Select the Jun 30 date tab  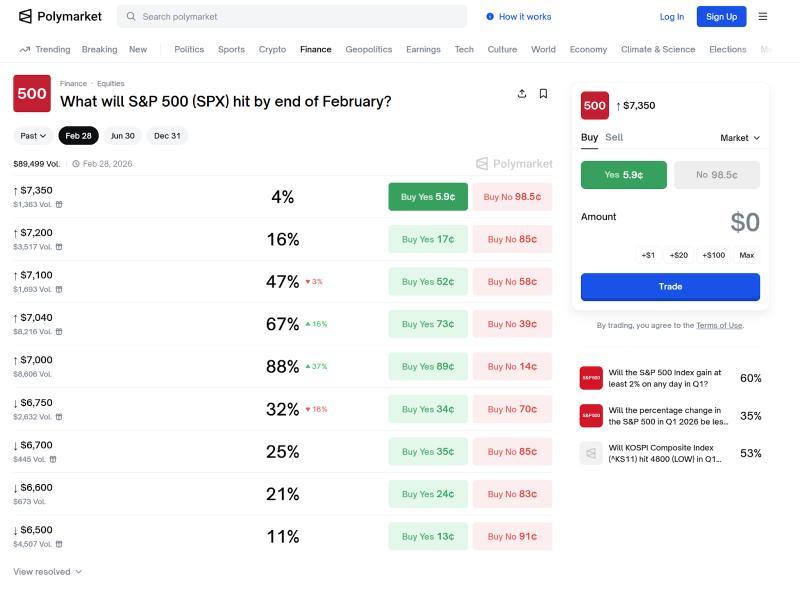coord(122,136)
